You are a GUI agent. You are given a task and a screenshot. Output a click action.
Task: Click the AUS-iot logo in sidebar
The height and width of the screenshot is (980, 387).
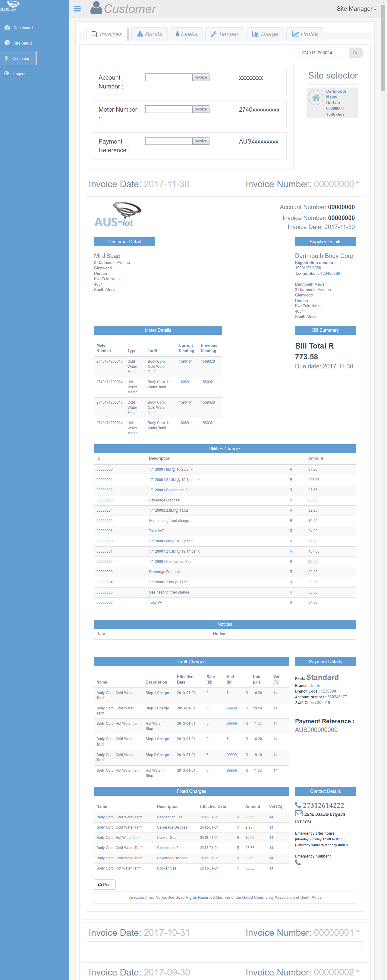click(x=10, y=6)
